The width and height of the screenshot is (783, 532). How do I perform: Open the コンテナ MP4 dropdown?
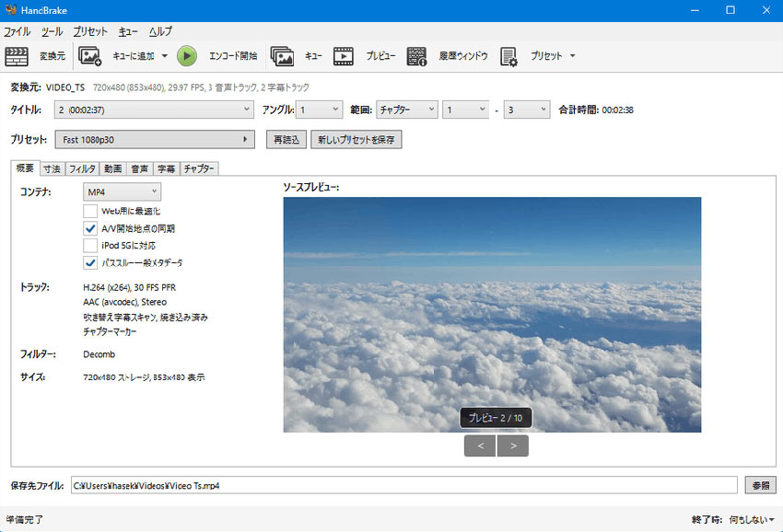(x=122, y=191)
